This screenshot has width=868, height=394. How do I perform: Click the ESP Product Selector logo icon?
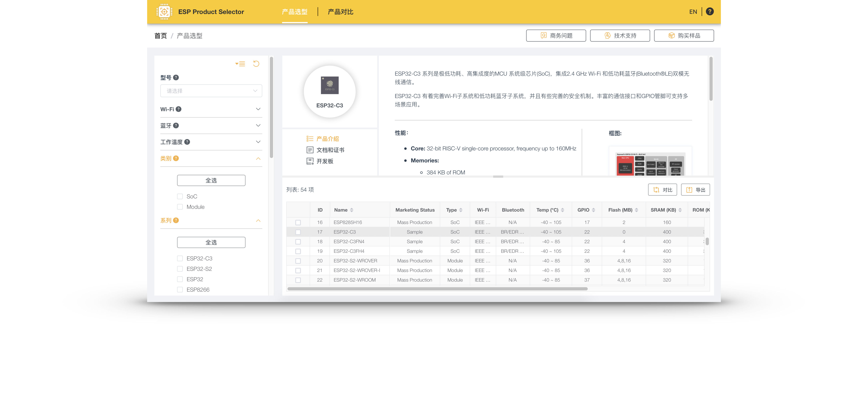click(164, 12)
